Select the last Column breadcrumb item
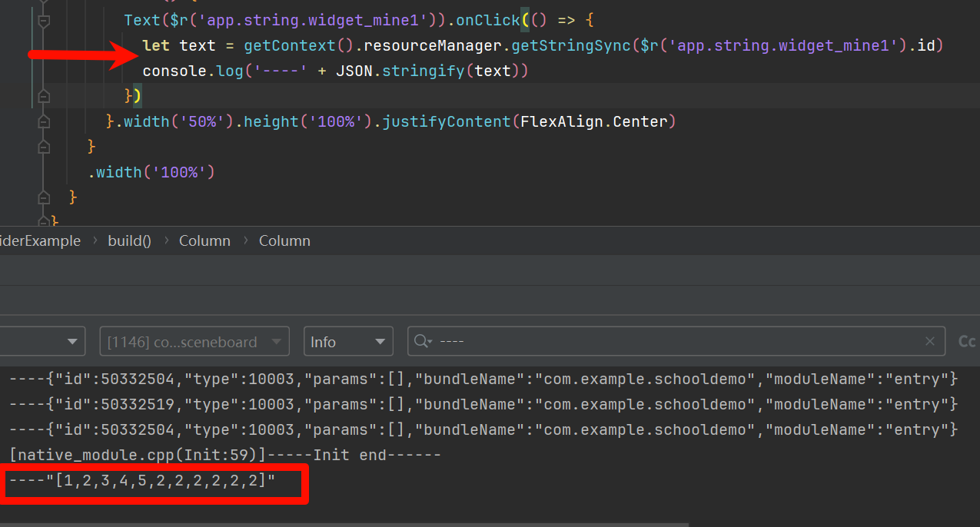The height and width of the screenshot is (527, 980). click(284, 240)
